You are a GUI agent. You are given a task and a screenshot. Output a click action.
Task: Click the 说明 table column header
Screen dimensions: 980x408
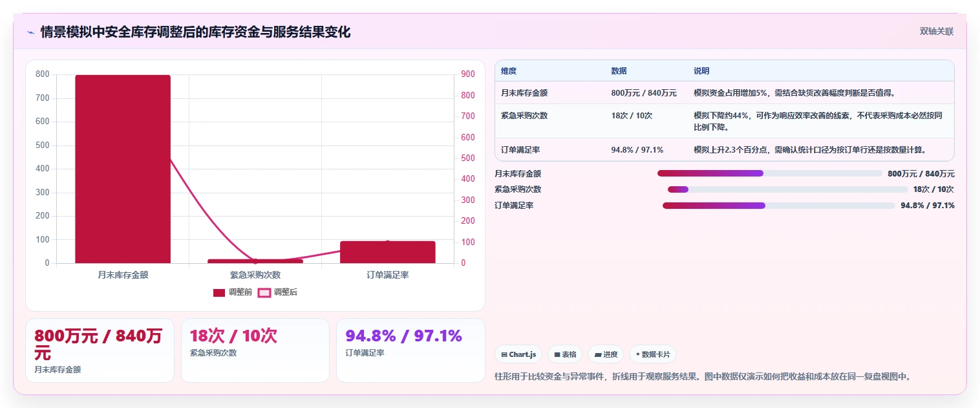coord(701,70)
